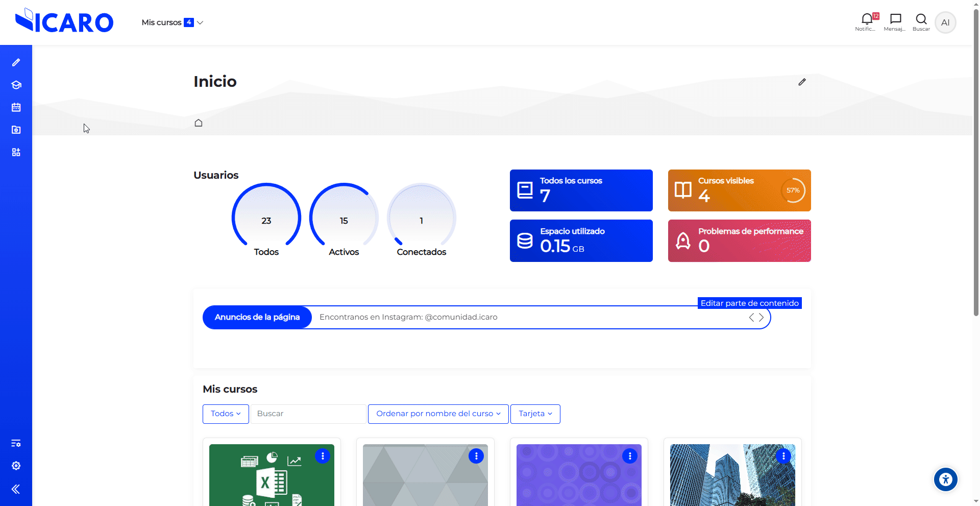This screenshot has height=506, width=980.
Task: Click Editar parte de contenido link
Action: (x=749, y=303)
